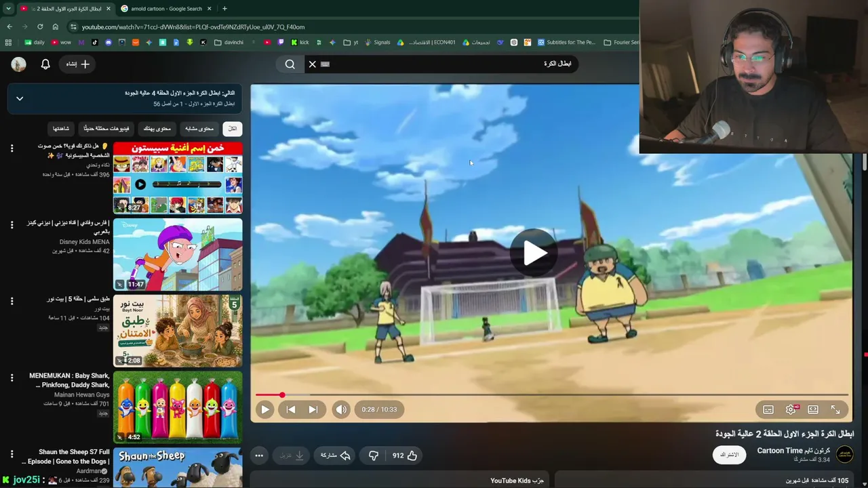Open the Cartoon Time channel name link
Screen dimensions: 868x488
coord(793,451)
